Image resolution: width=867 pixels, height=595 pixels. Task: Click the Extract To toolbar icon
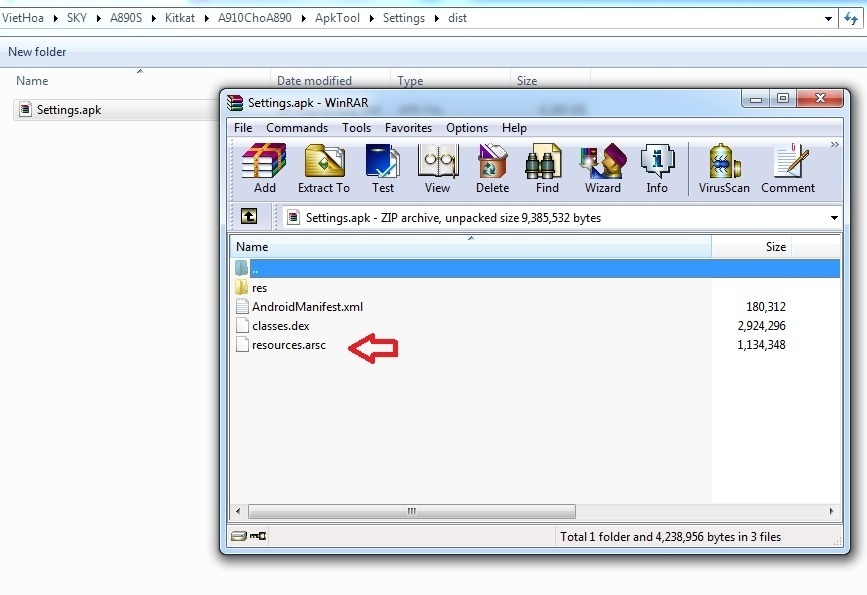pos(324,168)
